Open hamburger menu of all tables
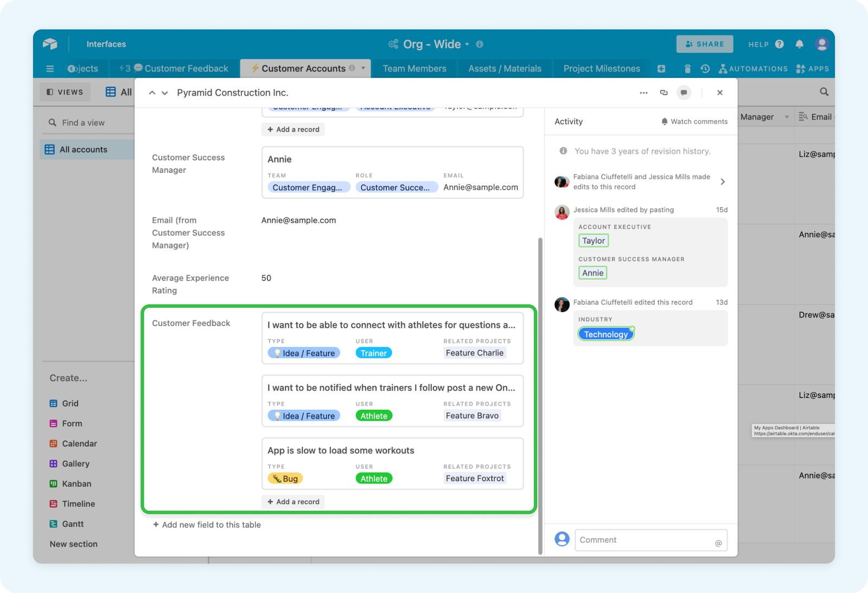868x593 pixels. pos(50,69)
